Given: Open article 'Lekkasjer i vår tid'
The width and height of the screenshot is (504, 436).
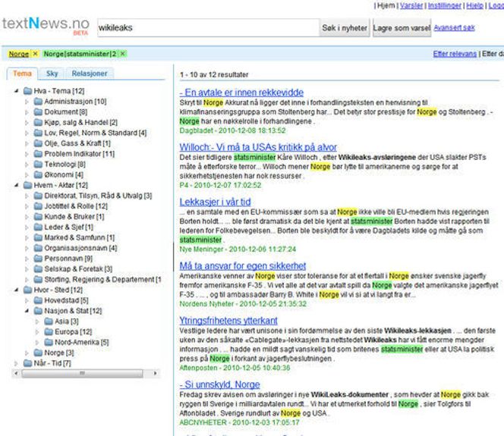Looking at the screenshot, I should pos(215,202).
